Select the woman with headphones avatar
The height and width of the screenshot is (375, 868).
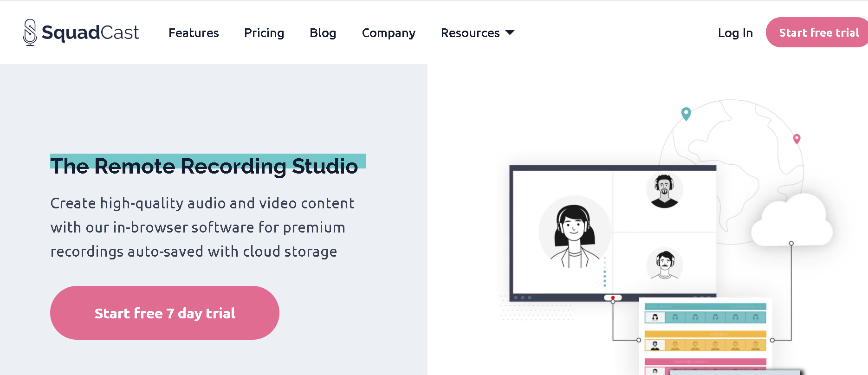tap(574, 232)
